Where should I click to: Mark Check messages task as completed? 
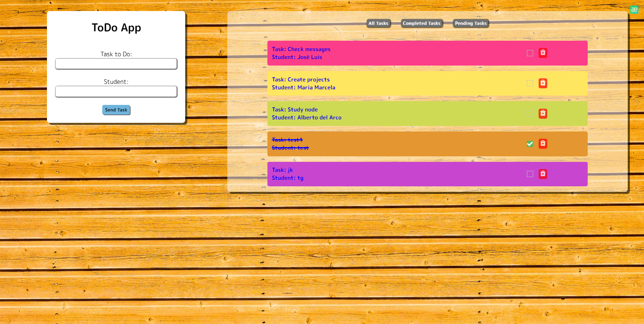530,53
